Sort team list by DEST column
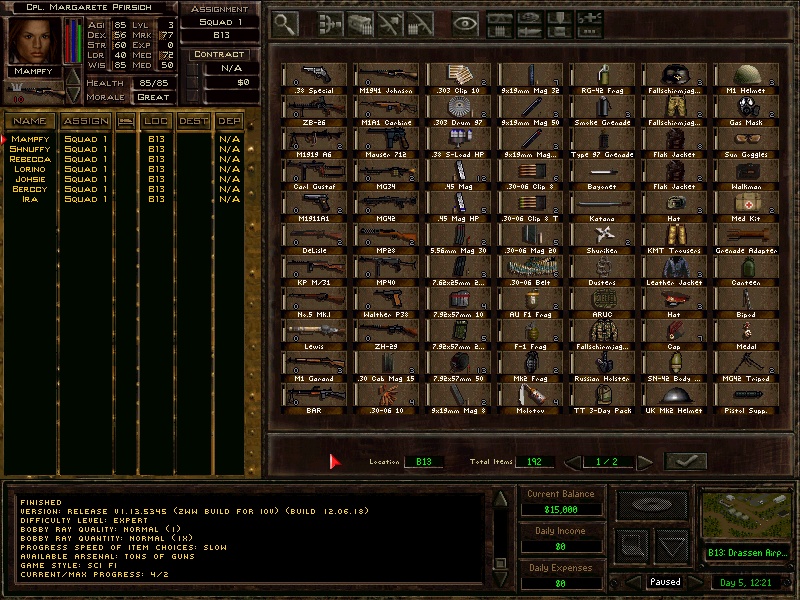Screen dimensions: 800x600 pyautogui.click(x=193, y=121)
